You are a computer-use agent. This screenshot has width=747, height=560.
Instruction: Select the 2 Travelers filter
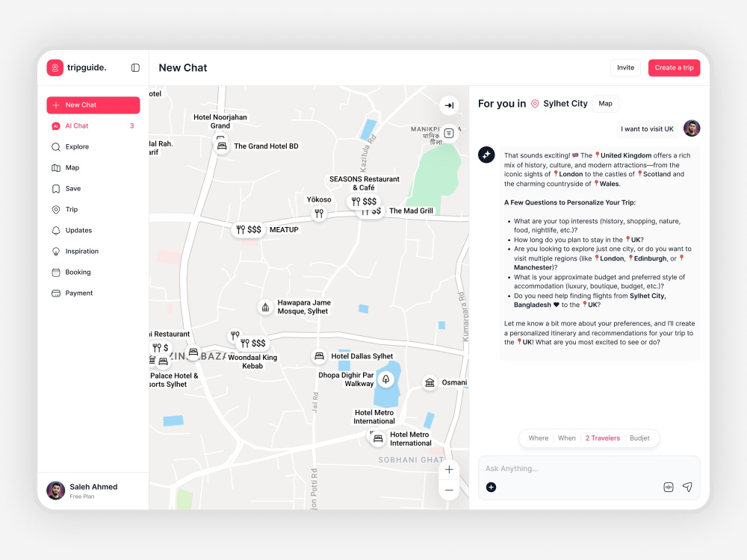tap(603, 438)
